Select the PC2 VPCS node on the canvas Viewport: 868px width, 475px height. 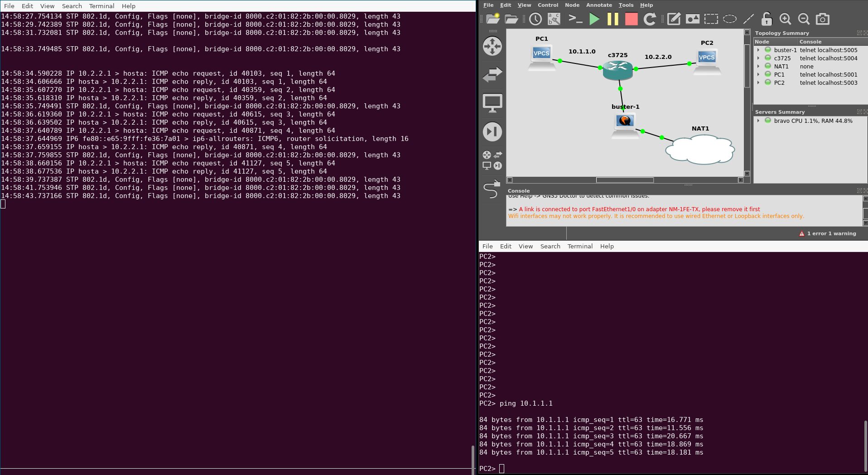coord(707,62)
